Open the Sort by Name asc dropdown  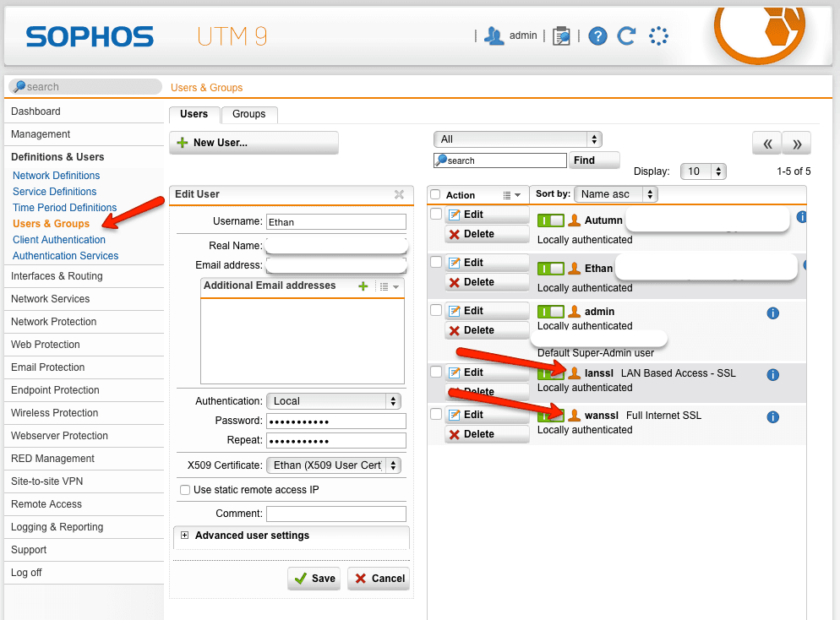point(615,194)
